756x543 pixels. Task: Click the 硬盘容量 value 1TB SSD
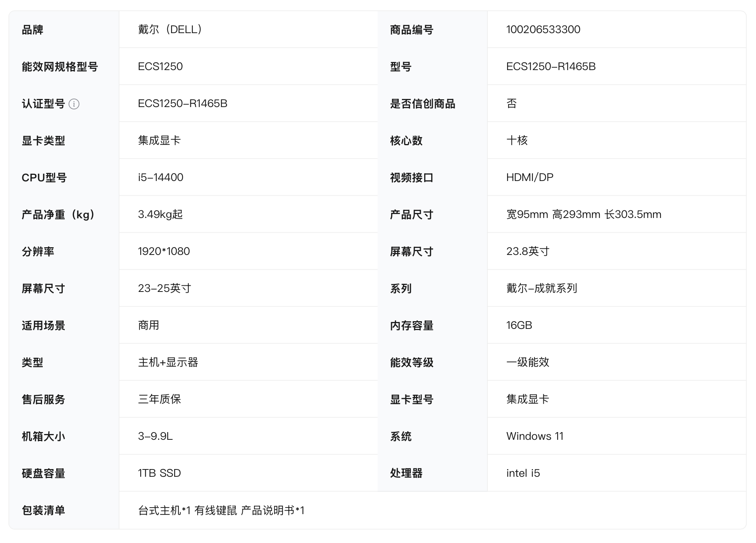tap(160, 473)
